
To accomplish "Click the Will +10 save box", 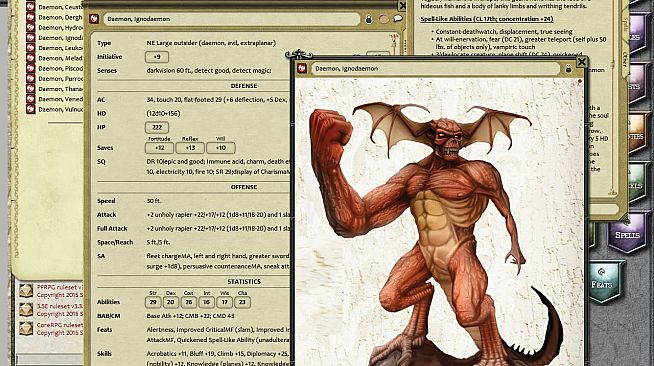I will 221,148.
